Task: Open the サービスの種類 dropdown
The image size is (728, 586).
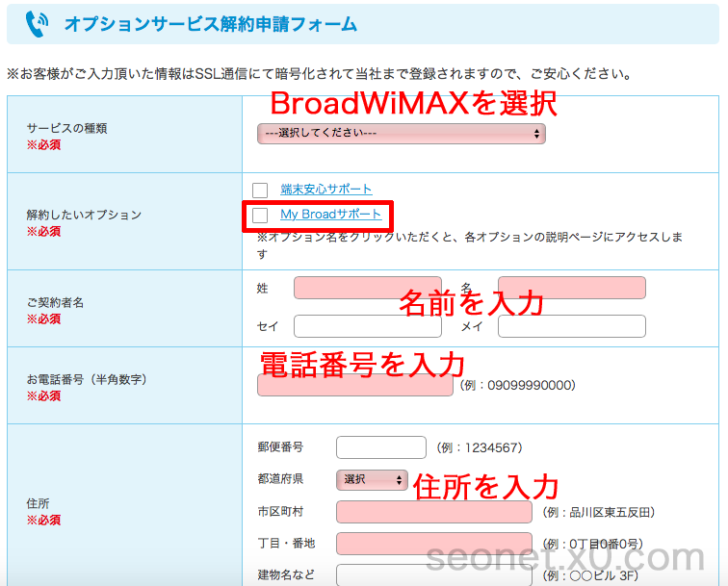Action: point(402,134)
